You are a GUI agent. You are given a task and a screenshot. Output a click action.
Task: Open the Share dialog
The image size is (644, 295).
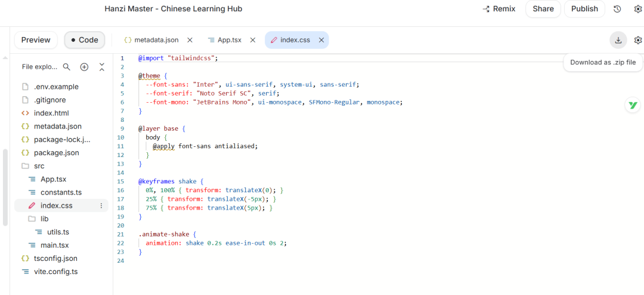coord(543,9)
